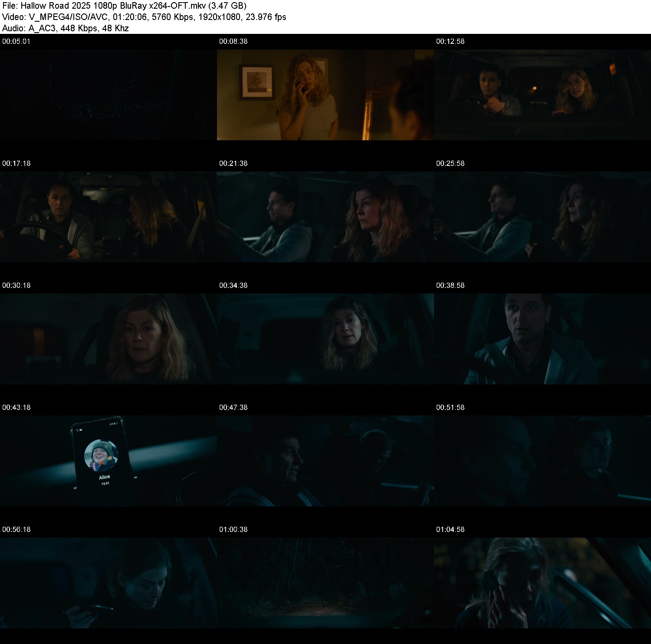Select the timestamp text '00:08:38'
The image size is (651, 644).
pos(233,41)
